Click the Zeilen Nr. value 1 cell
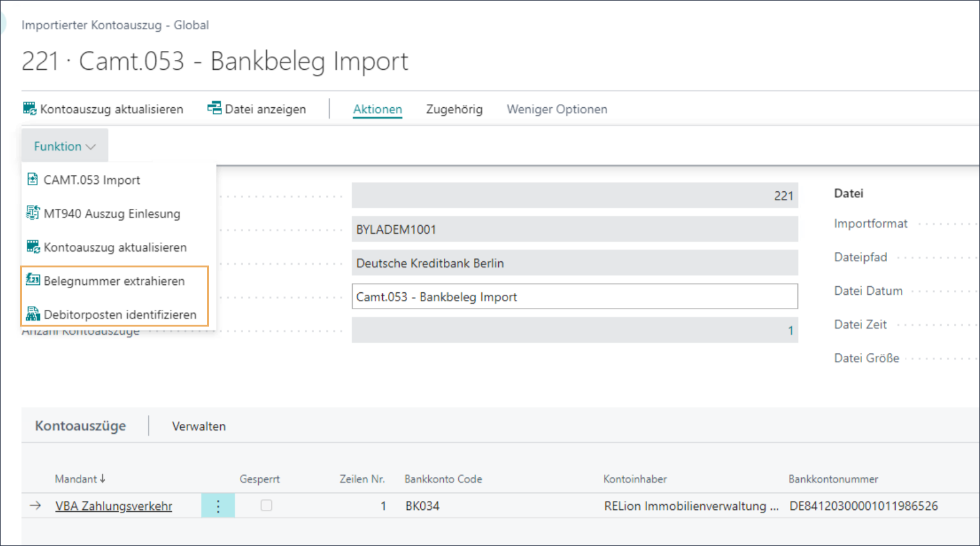This screenshot has height=546, width=980. point(383,506)
